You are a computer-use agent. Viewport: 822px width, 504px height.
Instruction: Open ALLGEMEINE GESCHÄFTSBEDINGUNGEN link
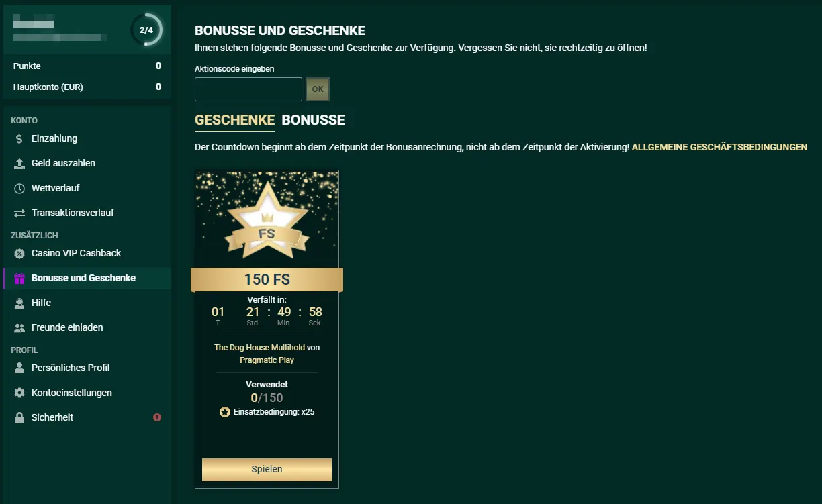pyautogui.click(x=719, y=147)
